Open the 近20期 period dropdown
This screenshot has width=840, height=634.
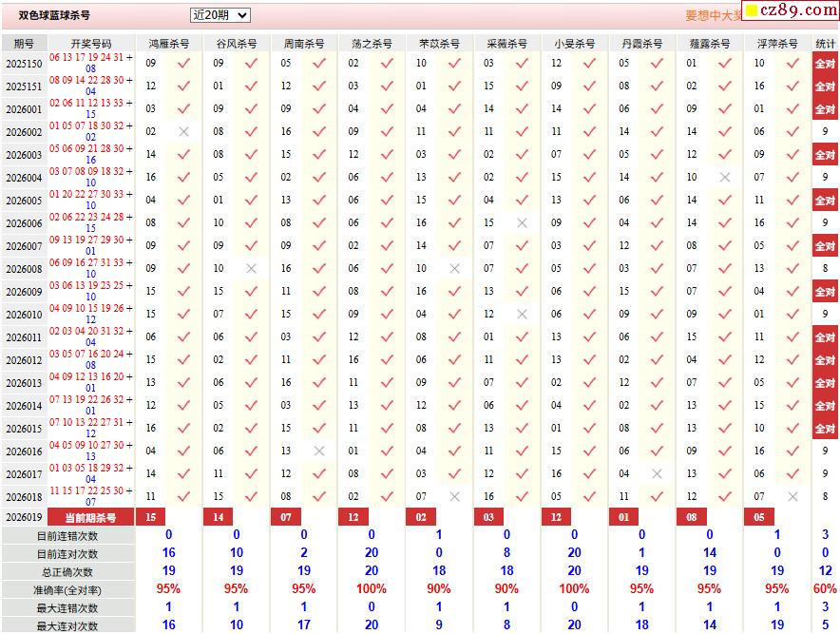pos(220,15)
